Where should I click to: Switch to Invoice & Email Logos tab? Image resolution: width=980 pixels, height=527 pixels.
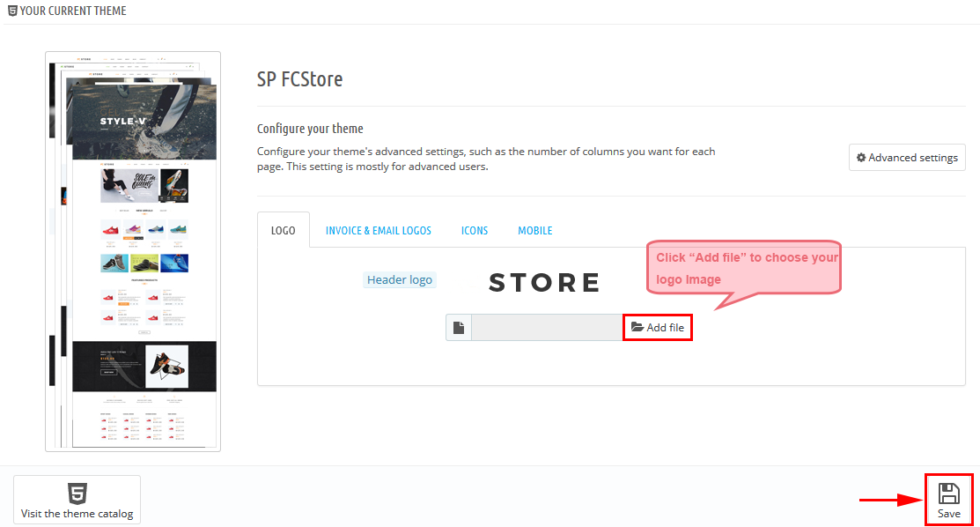pos(378,230)
